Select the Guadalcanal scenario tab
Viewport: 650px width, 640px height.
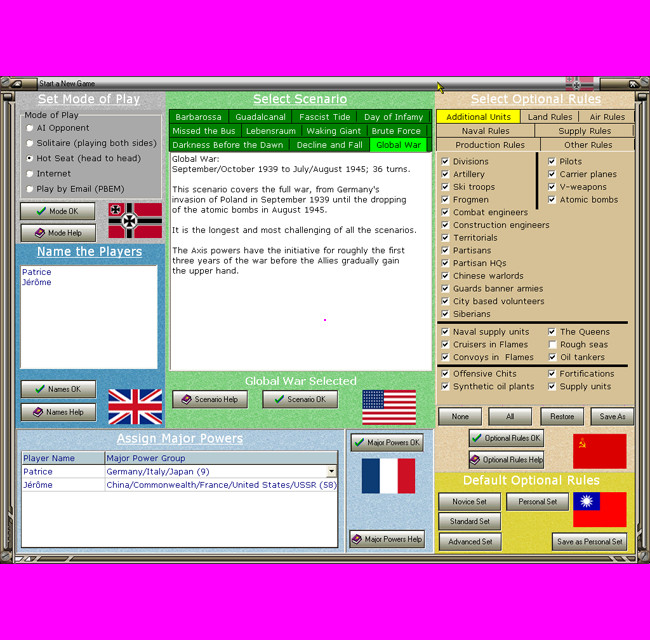pyautogui.click(x=260, y=117)
